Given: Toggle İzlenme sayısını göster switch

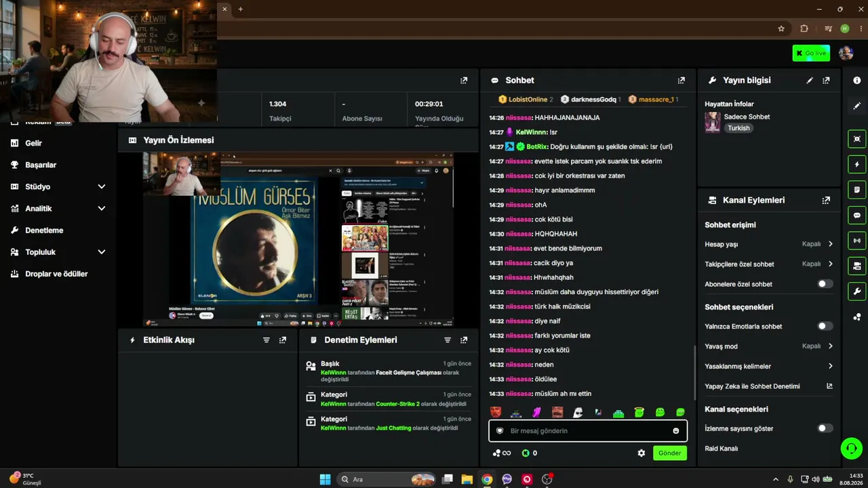Looking at the screenshot, I should (825, 428).
